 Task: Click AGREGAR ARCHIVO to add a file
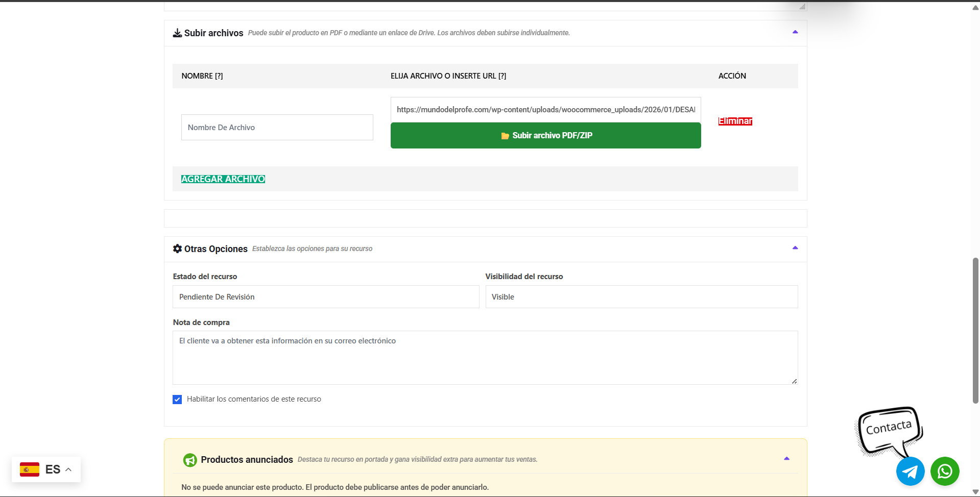pyautogui.click(x=223, y=179)
